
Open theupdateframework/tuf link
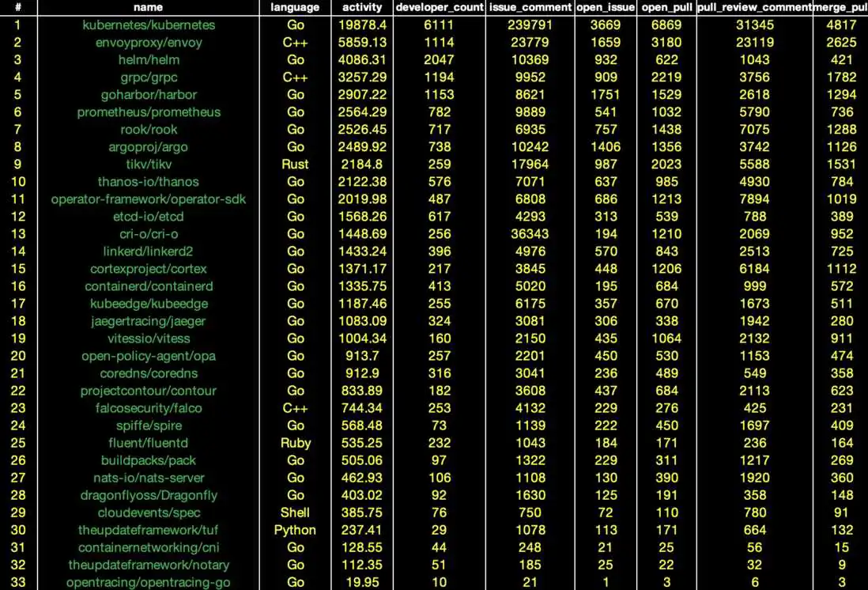149,530
